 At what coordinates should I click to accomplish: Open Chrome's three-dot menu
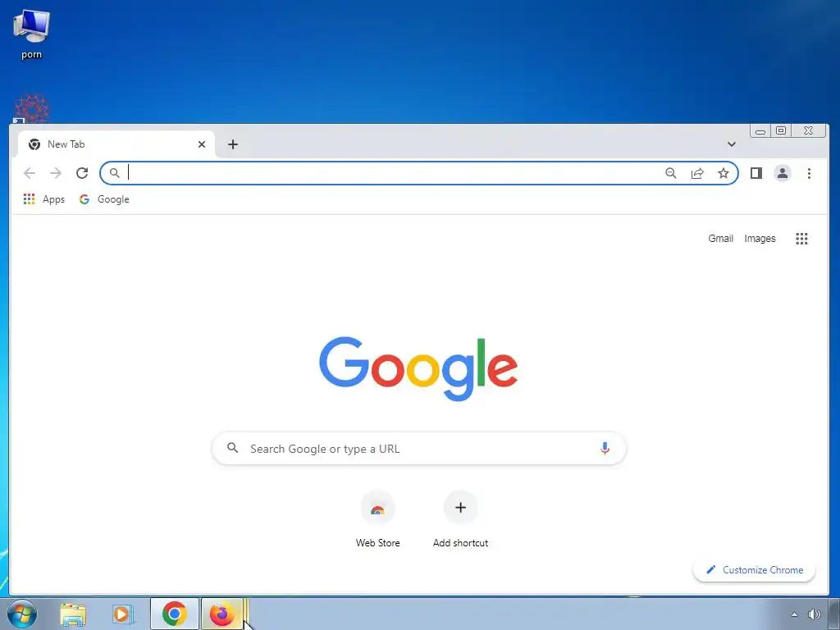tap(809, 173)
